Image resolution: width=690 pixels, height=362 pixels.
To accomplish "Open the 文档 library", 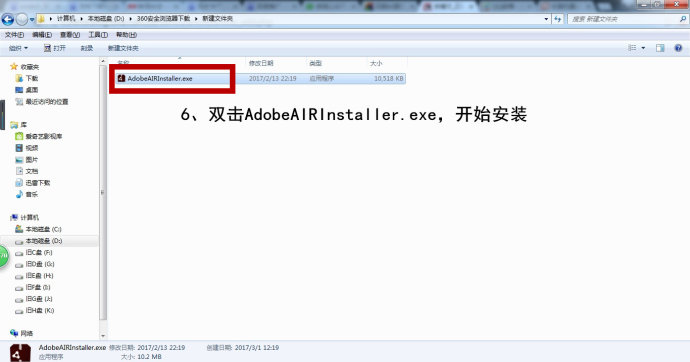I will tap(32, 171).
